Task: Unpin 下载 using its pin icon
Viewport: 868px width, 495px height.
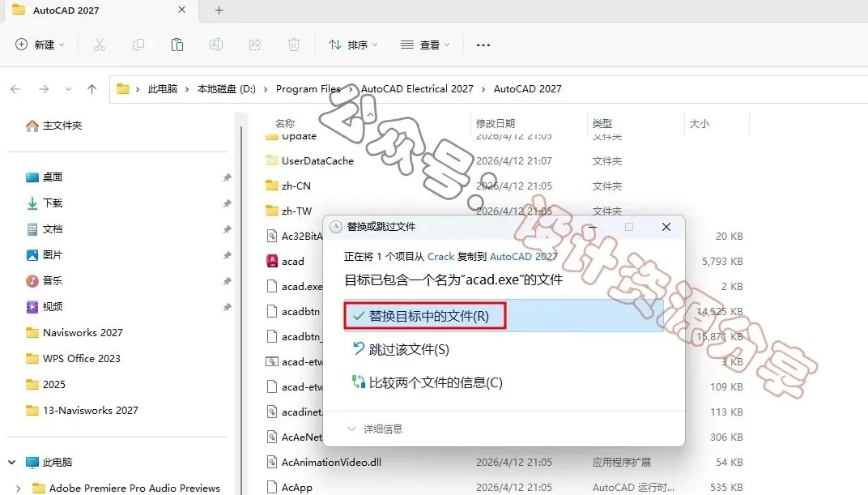Action: [x=227, y=203]
